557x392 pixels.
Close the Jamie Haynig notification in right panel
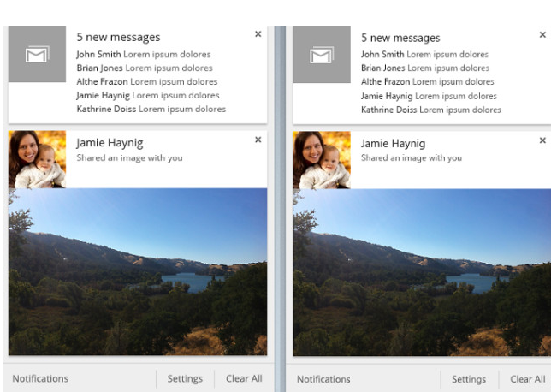pyautogui.click(x=542, y=140)
